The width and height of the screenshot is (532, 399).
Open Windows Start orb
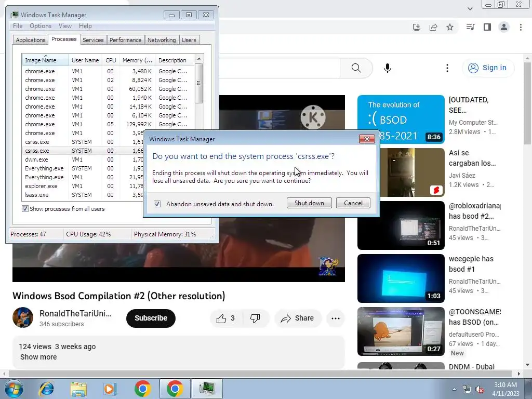coord(14,389)
